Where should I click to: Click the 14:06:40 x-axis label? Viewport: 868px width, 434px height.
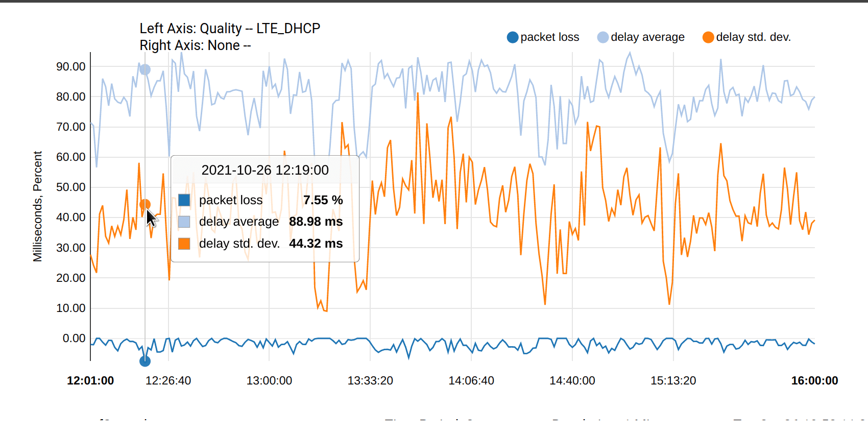[471, 381]
